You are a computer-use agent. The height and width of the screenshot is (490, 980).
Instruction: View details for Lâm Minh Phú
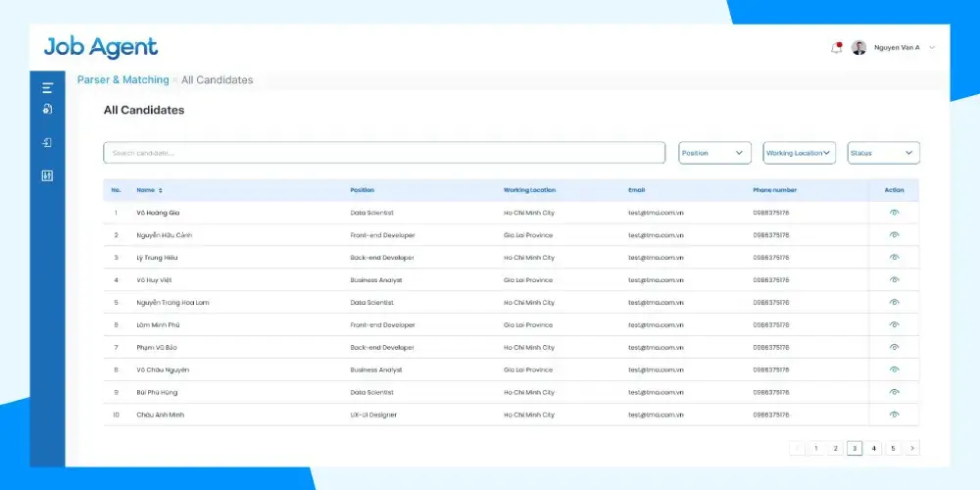click(894, 325)
